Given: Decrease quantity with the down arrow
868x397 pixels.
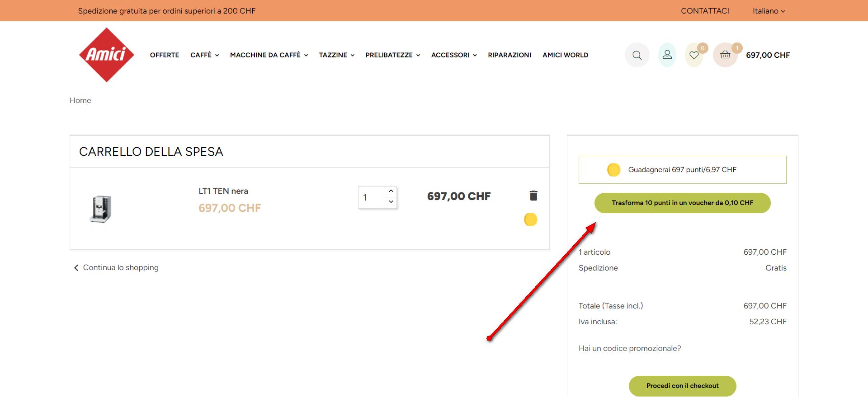Looking at the screenshot, I should 391,202.
